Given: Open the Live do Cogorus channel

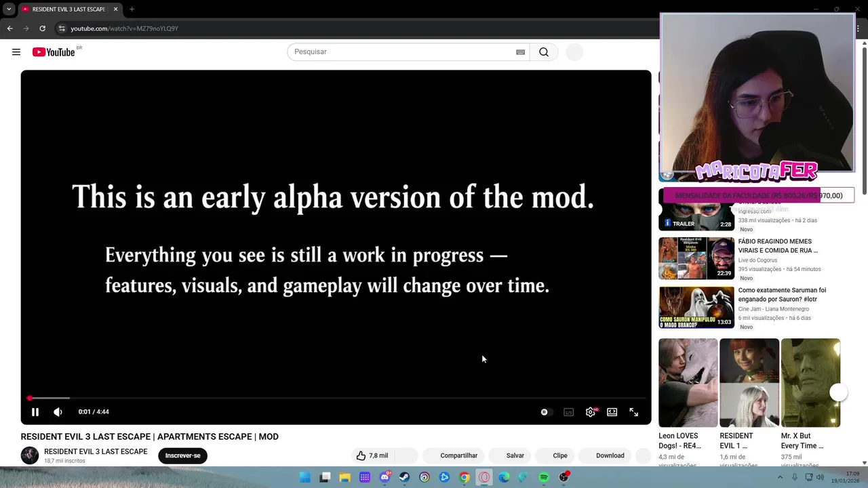Looking at the screenshot, I should [x=757, y=260].
